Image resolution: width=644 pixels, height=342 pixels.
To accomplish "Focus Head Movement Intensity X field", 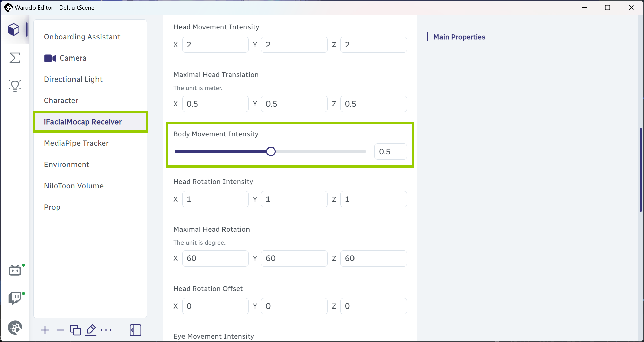I will point(215,45).
